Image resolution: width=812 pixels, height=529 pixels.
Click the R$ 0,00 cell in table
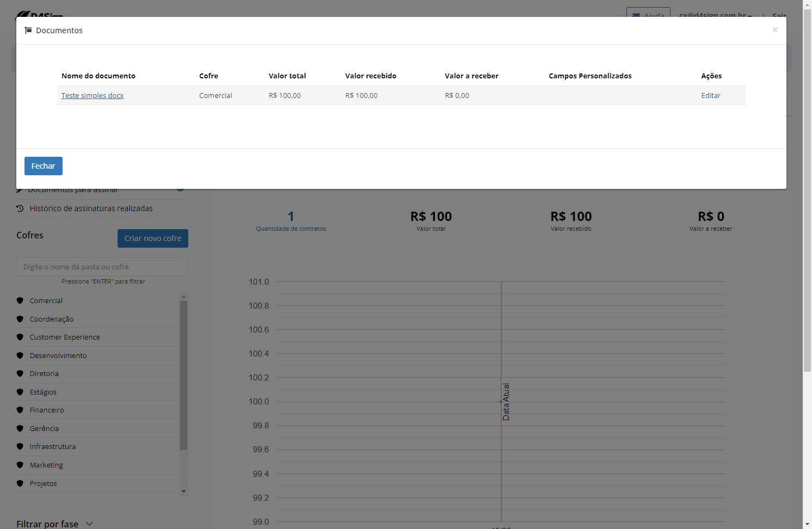(x=457, y=95)
